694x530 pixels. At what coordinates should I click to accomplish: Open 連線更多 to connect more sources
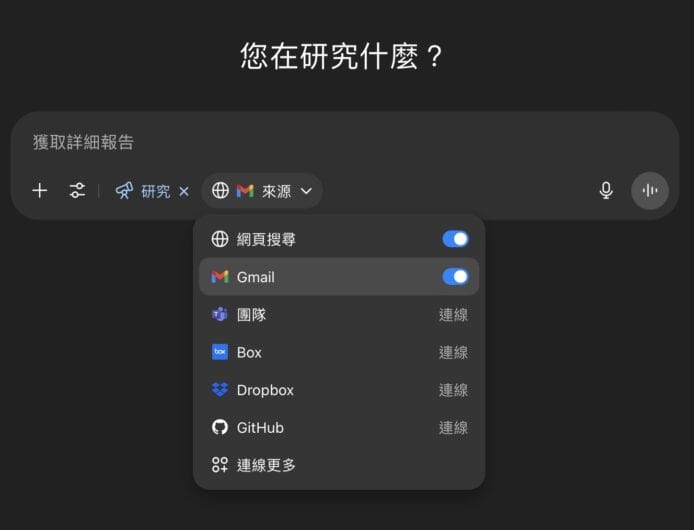(266, 465)
